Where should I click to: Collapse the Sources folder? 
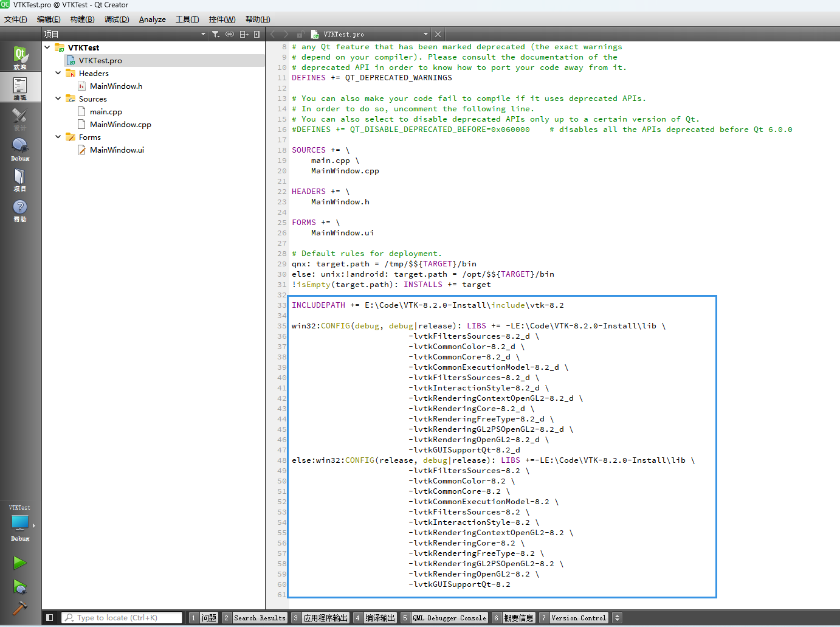coord(58,99)
